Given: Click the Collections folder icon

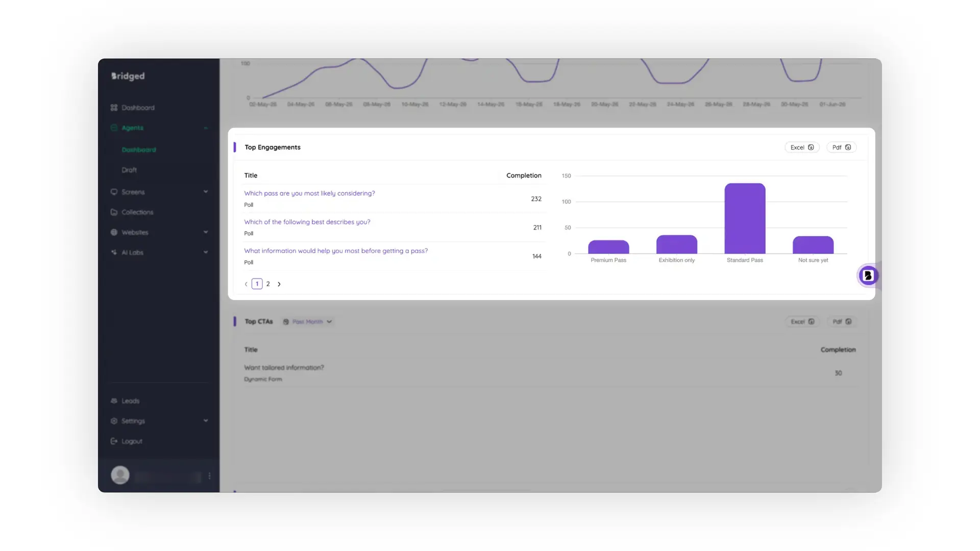Looking at the screenshot, I should point(114,212).
